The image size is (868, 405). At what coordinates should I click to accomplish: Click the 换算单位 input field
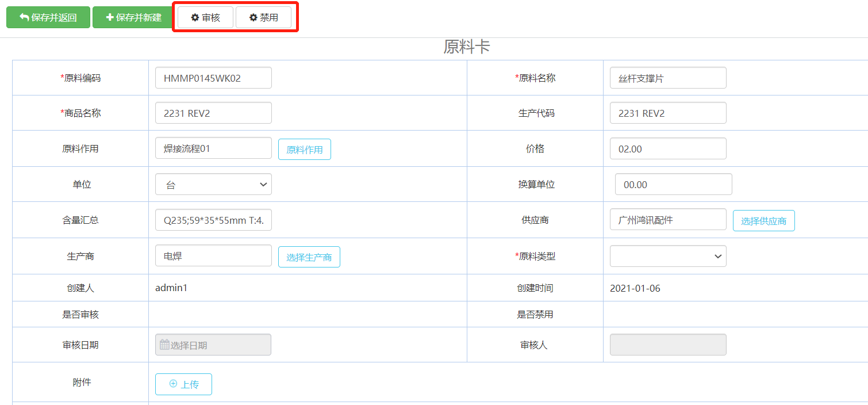point(673,185)
